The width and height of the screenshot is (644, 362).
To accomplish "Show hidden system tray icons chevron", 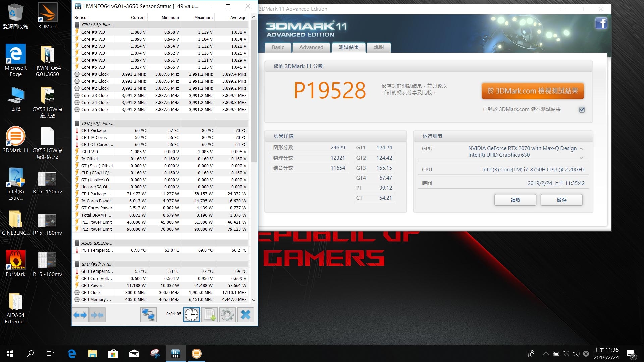I will pyautogui.click(x=546, y=354).
